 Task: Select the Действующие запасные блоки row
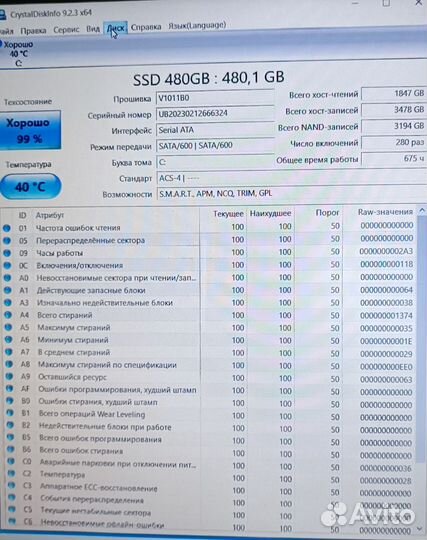tap(209, 290)
